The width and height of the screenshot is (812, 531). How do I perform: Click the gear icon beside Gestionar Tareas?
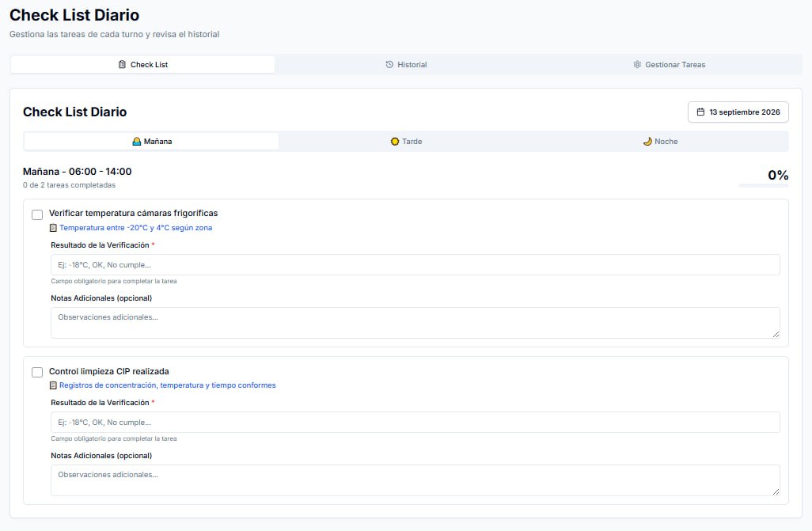[637, 65]
